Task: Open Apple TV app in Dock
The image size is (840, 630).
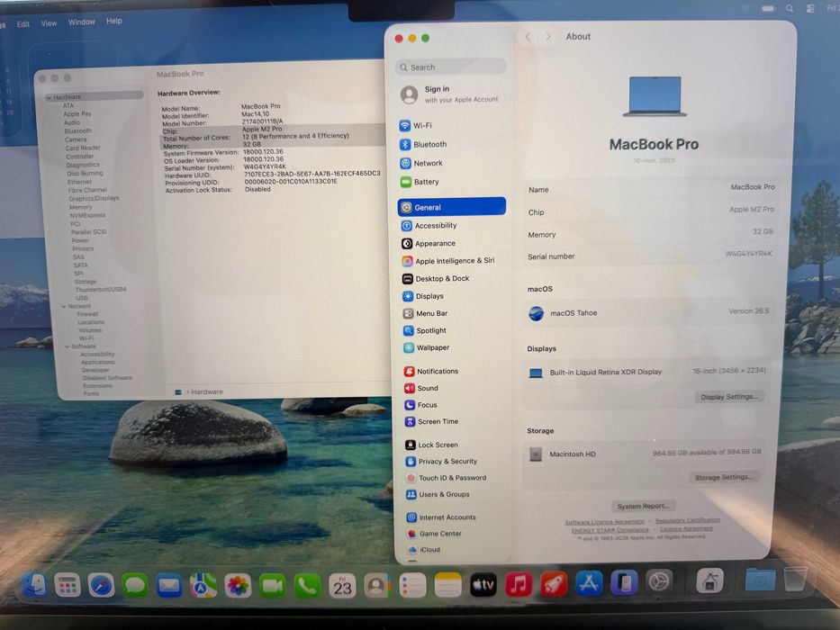Action: pyautogui.click(x=483, y=585)
